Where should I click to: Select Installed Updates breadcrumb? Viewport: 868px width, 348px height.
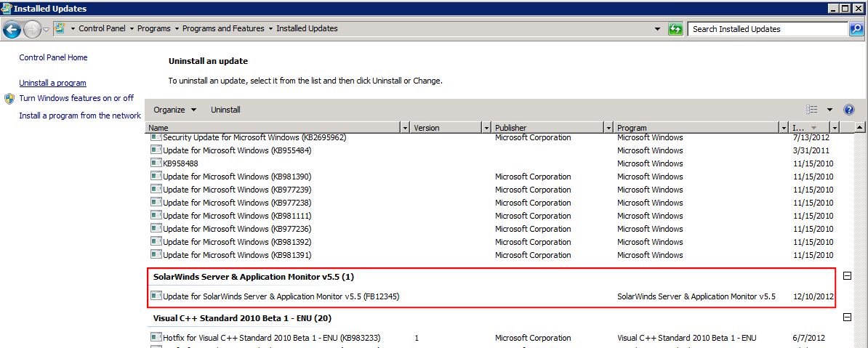[x=307, y=28]
